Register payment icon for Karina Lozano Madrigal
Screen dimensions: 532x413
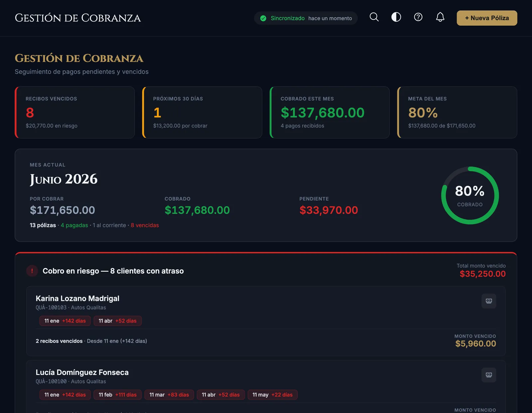pos(489,301)
